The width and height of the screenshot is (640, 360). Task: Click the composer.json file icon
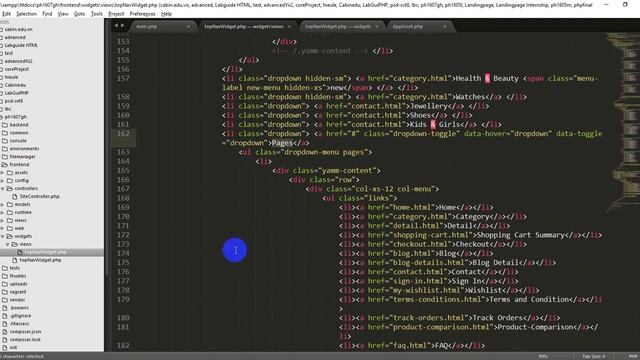[x=5, y=332]
